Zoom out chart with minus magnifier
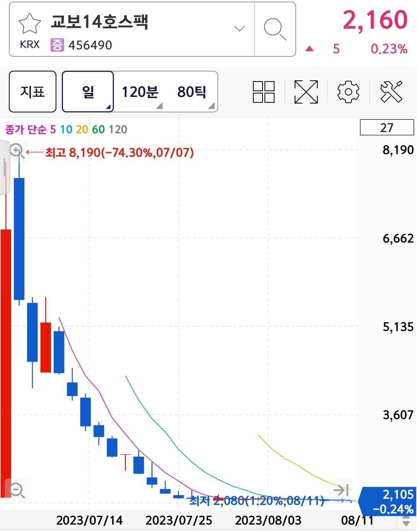The height and width of the screenshot is (532, 417). point(17,491)
